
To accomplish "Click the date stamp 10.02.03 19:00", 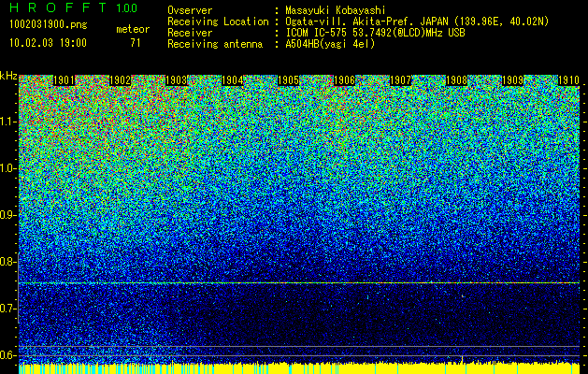I will [x=48, y=43].
